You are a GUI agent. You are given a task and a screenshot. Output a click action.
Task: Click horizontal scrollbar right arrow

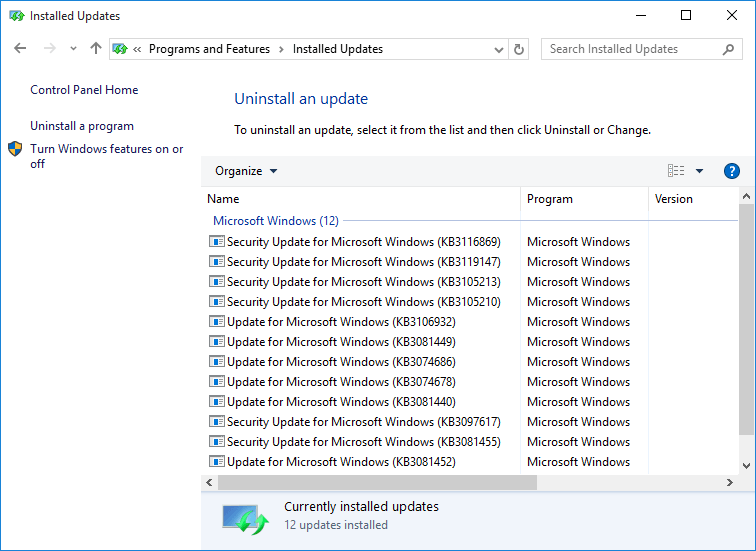(730, 483)
